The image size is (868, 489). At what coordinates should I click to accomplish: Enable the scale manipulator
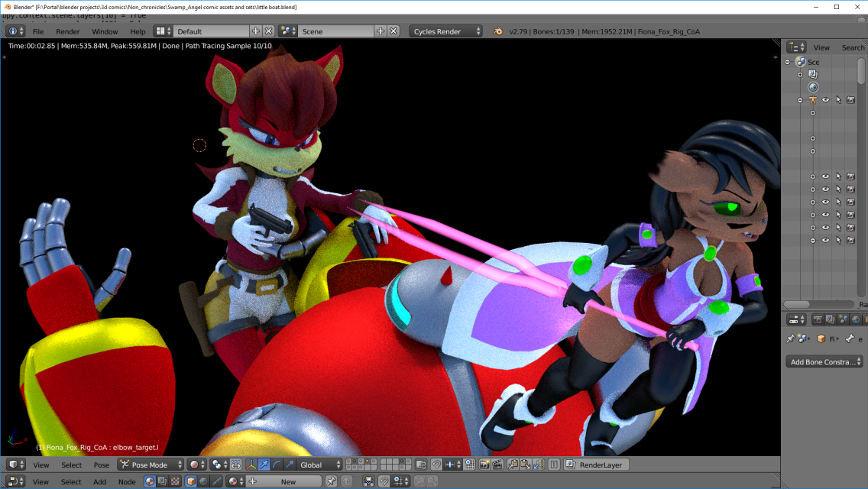(x=290, y=465)
